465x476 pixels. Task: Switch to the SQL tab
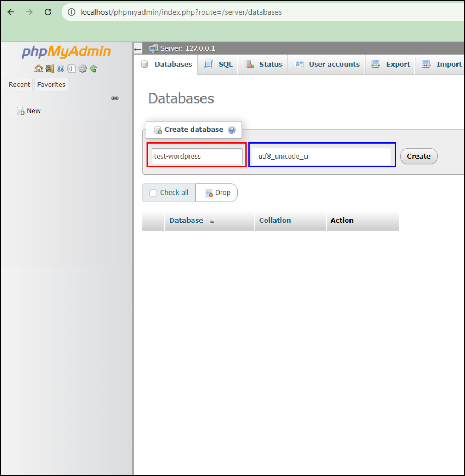218,64
